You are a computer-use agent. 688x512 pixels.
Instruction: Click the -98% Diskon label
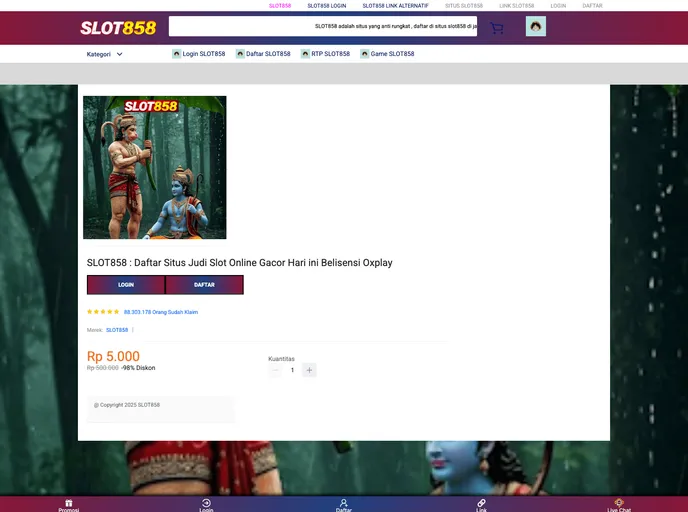point(138,368)
